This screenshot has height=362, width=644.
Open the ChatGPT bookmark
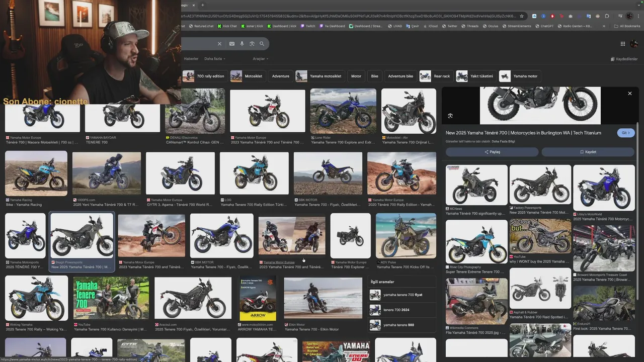click(x=544, y=26)
